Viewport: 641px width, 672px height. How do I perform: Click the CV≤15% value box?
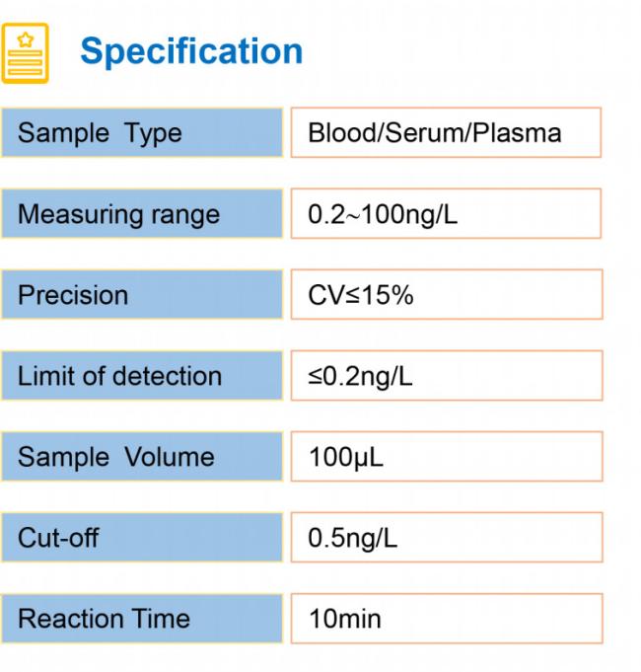(446, 295)
